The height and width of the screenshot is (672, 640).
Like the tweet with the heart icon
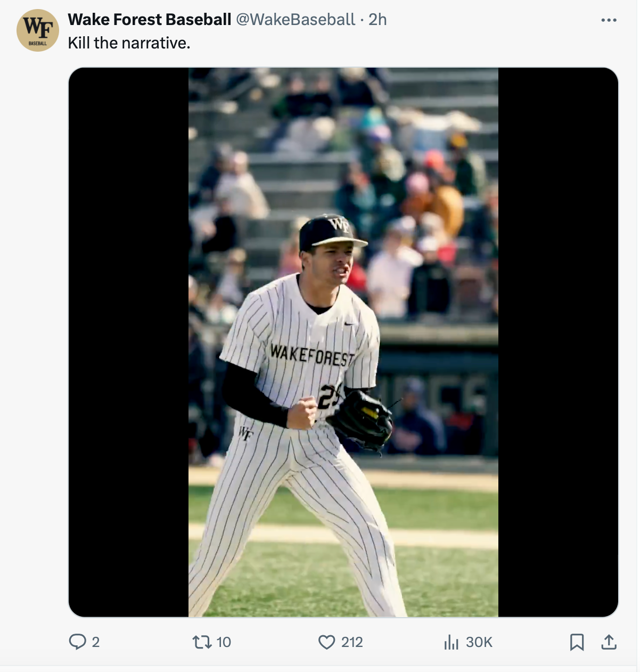click(x=326, y=642)
